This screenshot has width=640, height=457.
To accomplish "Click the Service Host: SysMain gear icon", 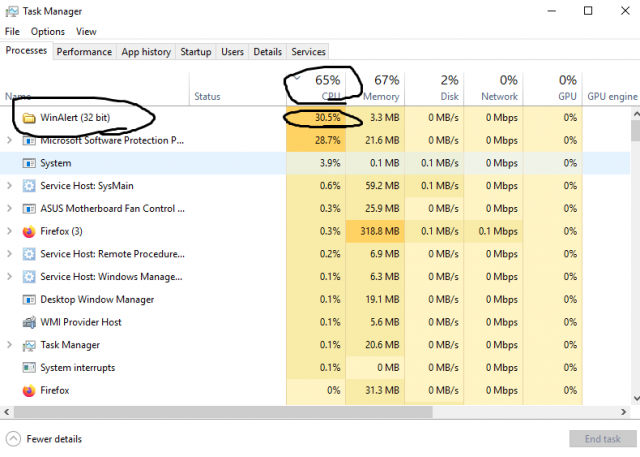I will [x=29, y=186].
